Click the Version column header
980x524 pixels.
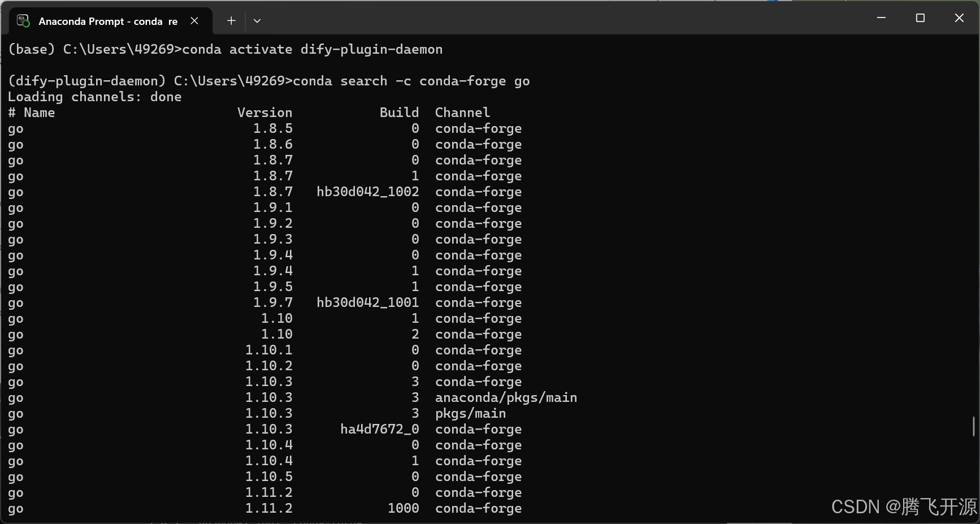pos(264,112)
